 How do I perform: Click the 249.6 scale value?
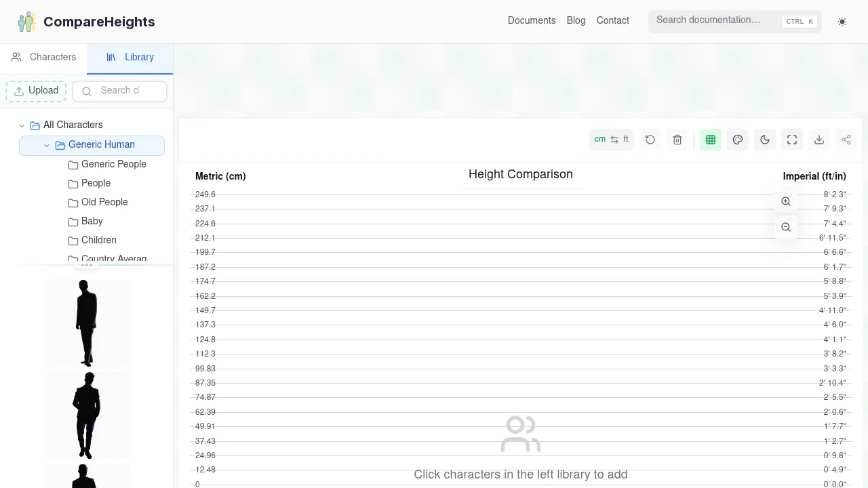pos(205,195)
